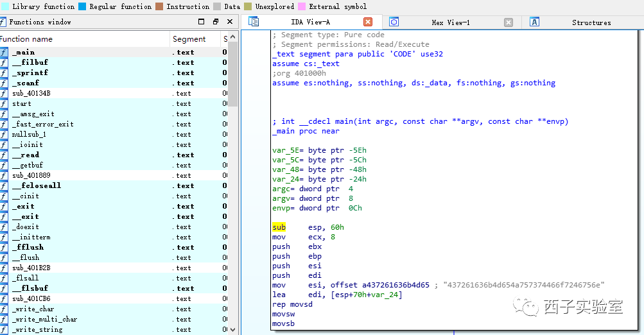
Task: Click the function icon beside sub_401889
Action: (4, 175)
